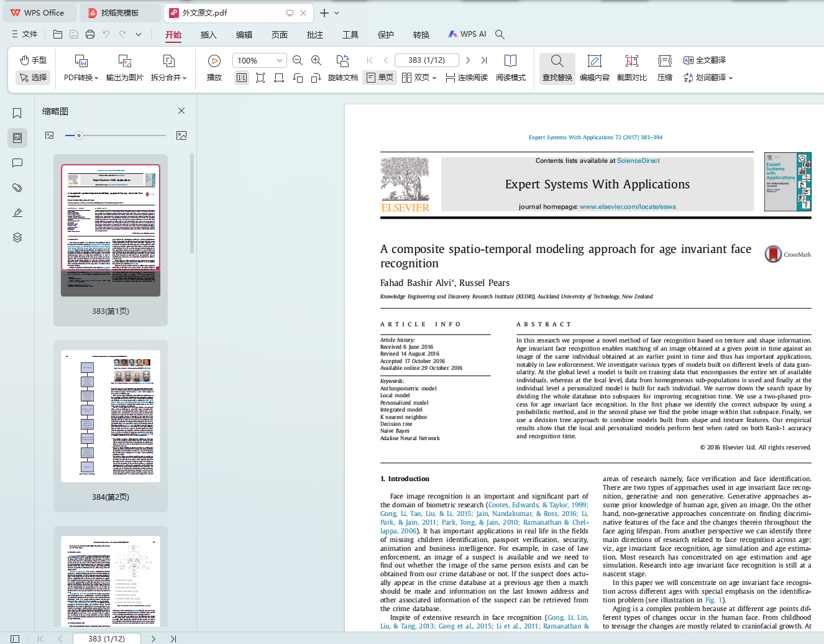Open the comments panel in the sidebar
Viewport: 824px width, 644px height.
pyautogui.click(x=17, y=163)
